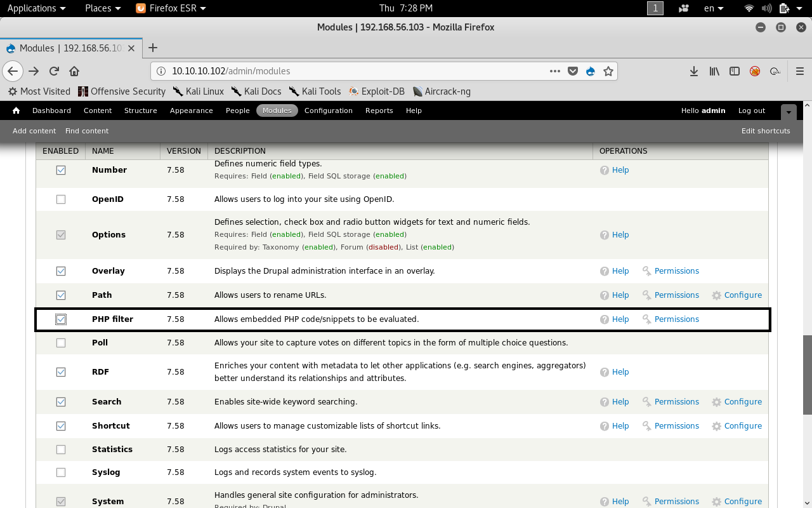The height and width of the screenshot is (508, 812).
Task: Open the Configuration admin menu
Action: (x=328, y=110)
